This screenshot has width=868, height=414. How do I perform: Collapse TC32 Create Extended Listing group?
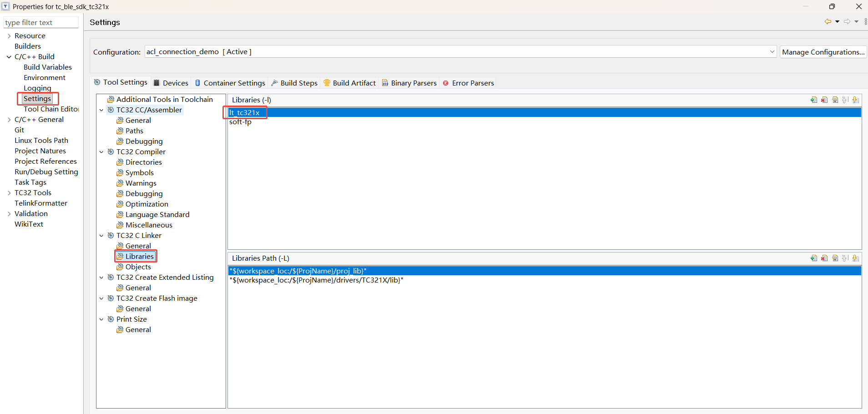tap(101, 278)
